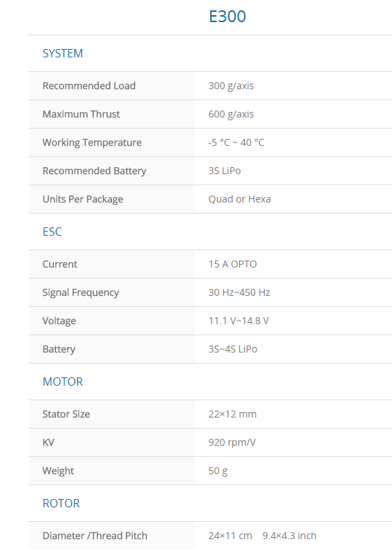Select the 11.1 V~14.8 V voltage value
This screenshot has height=555, width=392.
239,321
